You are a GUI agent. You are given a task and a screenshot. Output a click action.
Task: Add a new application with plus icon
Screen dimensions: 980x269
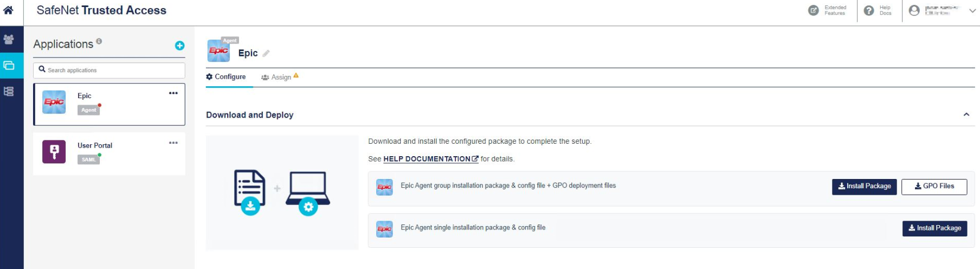pos(179,46)
